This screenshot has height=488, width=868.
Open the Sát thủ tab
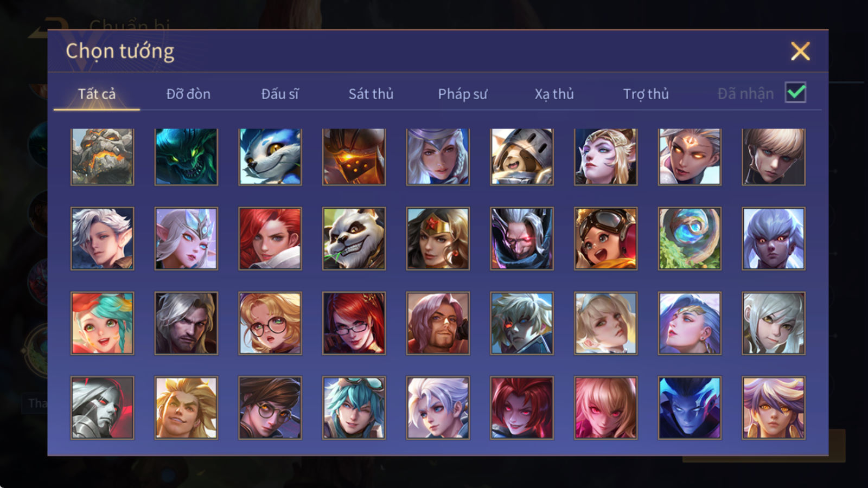click(371, 94)
